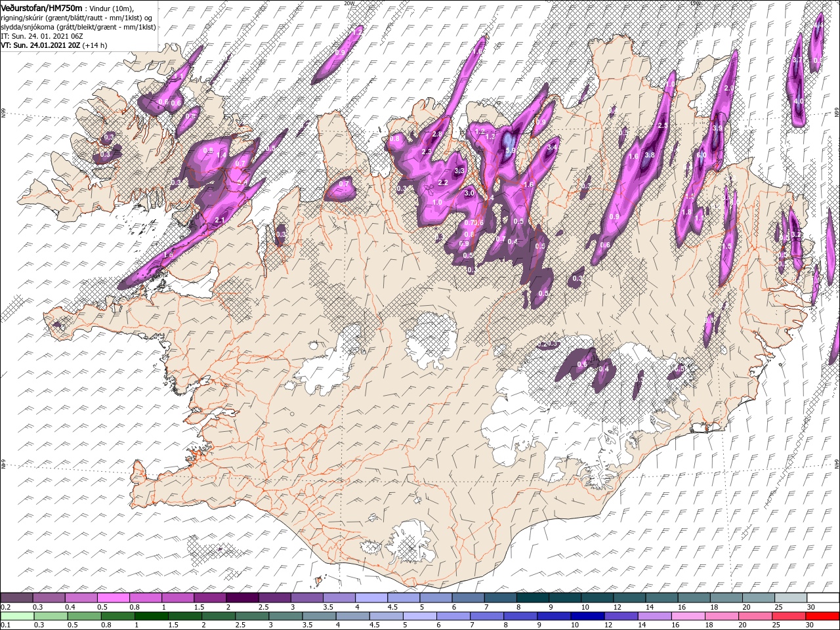Click the bright red swatch ending the lower scale
Screen dimensions: 840x630
tap(823, 616)
